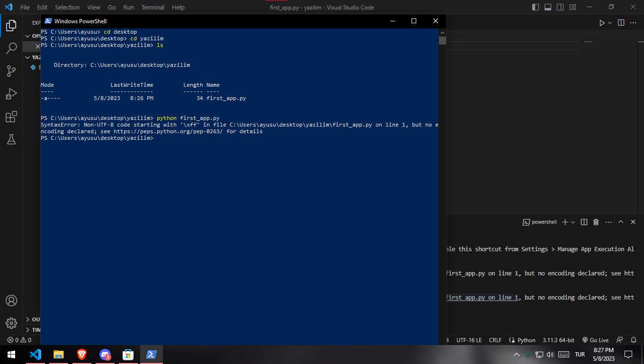Viewport: 644px width, 364px height.
Task: Open the Run menu
Action: pos(128,7)
